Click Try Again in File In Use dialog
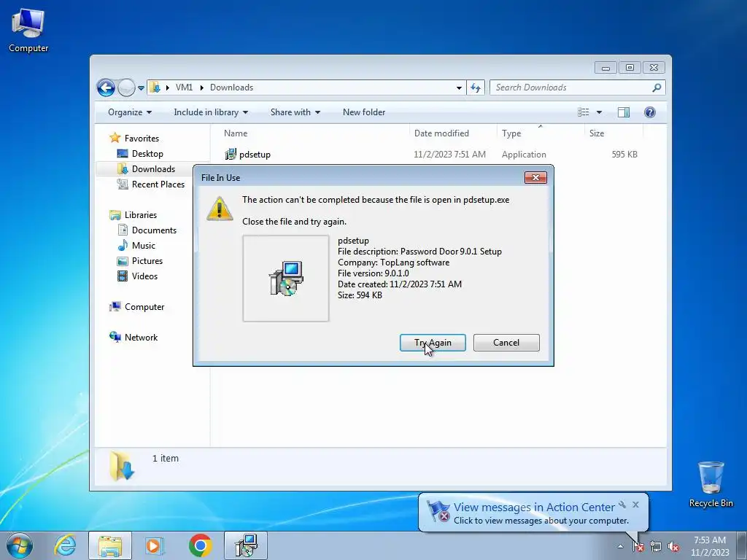This screenshot has height=560, width=747. 433,343
